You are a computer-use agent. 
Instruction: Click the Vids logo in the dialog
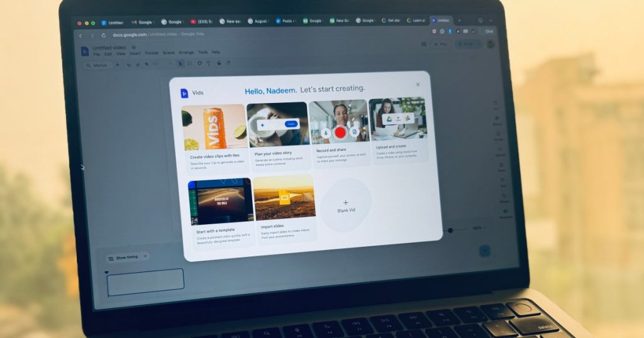(x=184, y=93)
